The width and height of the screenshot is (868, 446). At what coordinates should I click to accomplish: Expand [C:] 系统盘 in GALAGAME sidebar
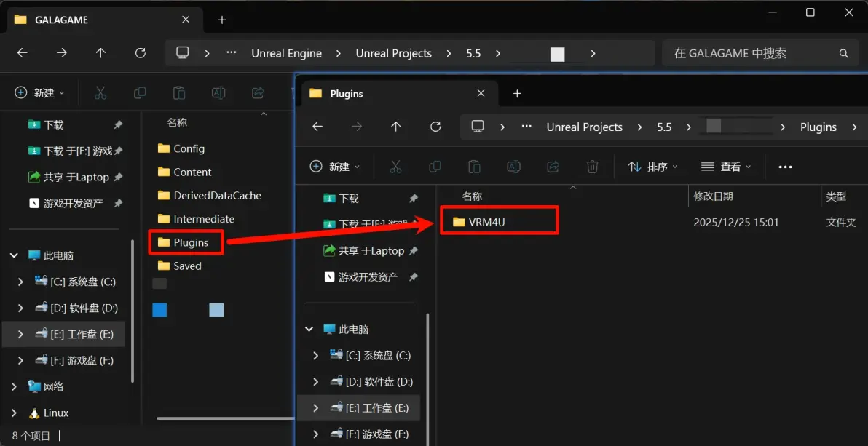pyautogui.click(x=20, y=282)
